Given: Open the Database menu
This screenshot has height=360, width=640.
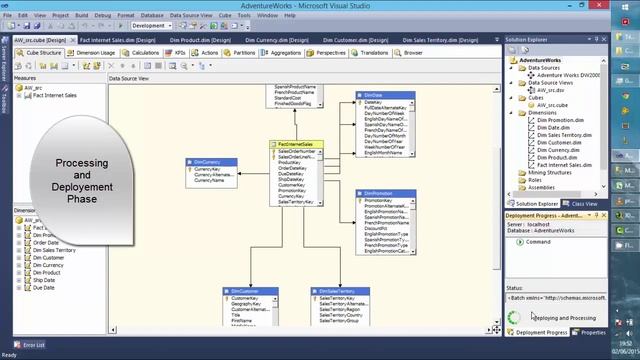Looking at the screenshot, I should pos(152,16).
